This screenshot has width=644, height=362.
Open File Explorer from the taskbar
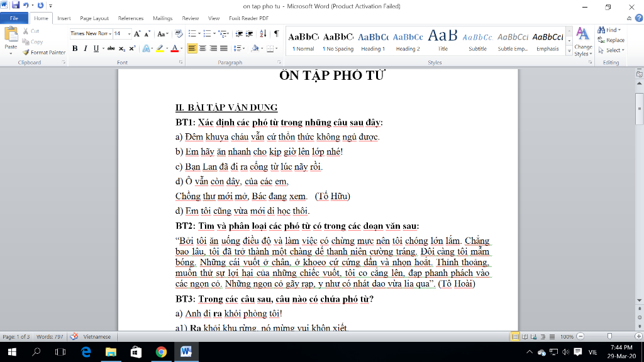pos(111,352)
